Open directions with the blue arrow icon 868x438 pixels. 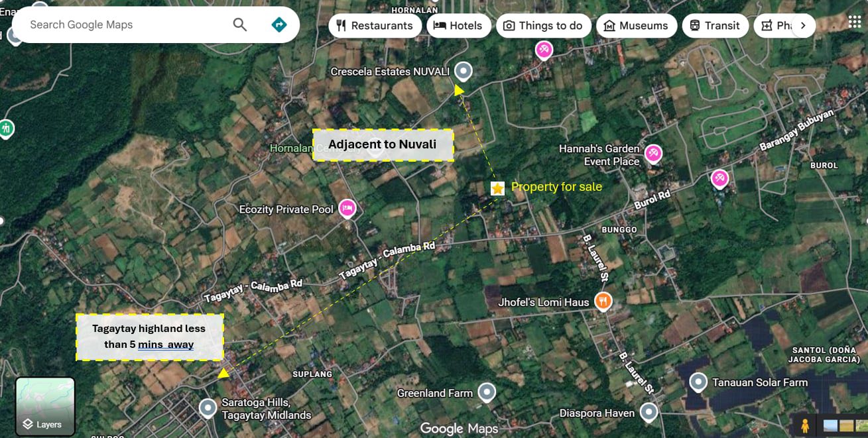coord(279,25)
